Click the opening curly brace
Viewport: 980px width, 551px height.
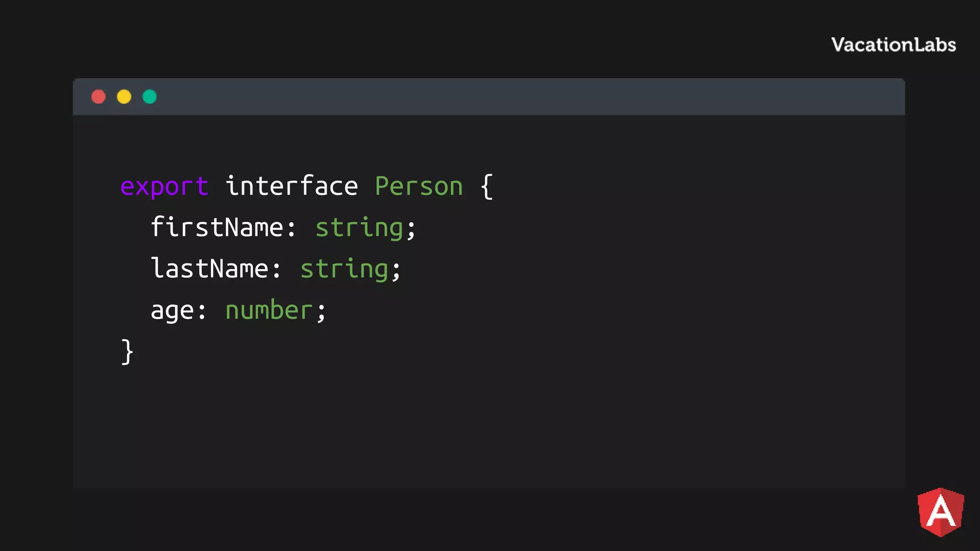coord(487,187)
